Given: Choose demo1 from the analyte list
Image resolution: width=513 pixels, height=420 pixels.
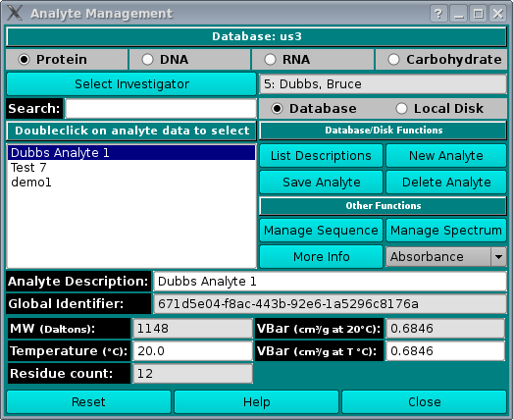Looking at the screenshot, I should tap(131, 182).
